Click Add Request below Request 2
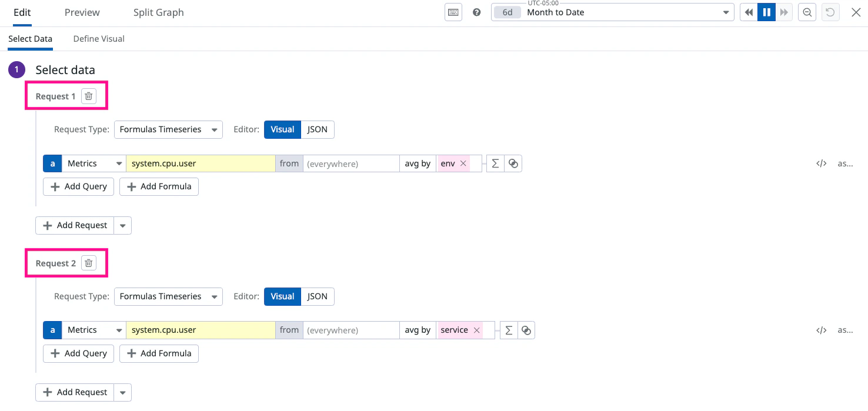868x411 pixels. pyautogui.click(x=75, y=392)
